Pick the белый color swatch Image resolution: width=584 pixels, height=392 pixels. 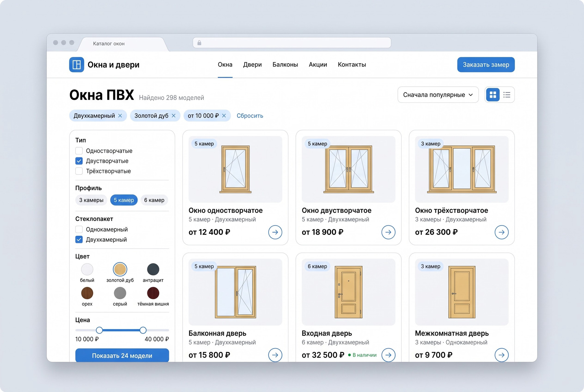(x=87, y=269)
